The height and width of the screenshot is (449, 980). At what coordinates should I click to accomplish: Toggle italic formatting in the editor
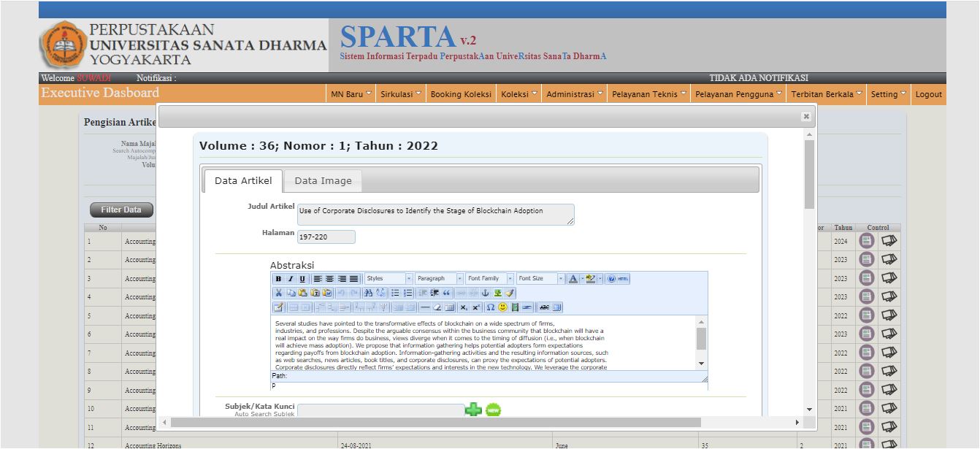[x=290, y=279]
